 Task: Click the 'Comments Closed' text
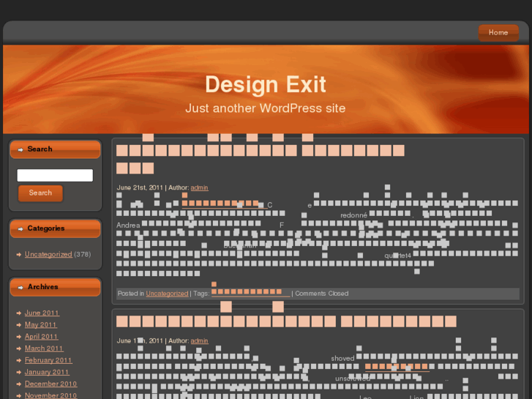(322, 294)
